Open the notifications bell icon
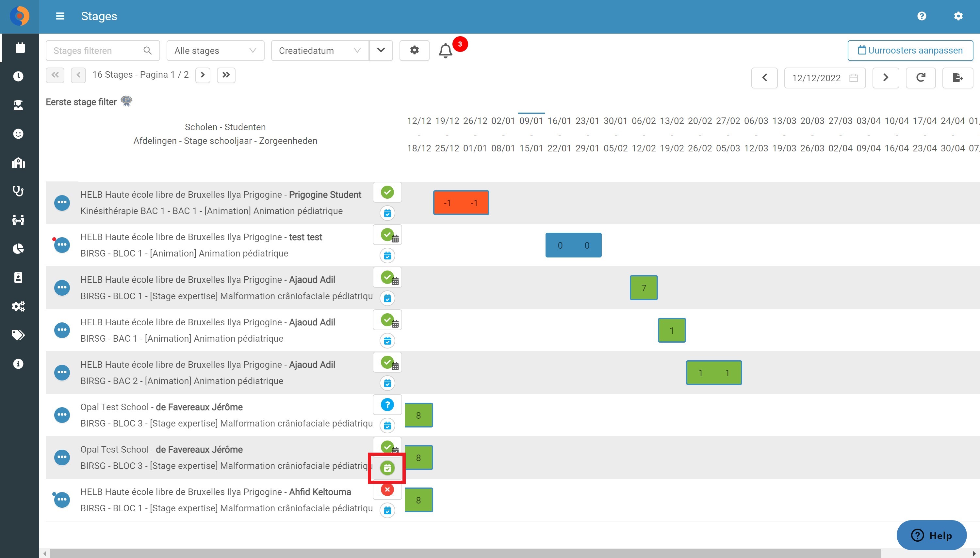This screenshot has width=980, height=558. click(445, 51)
